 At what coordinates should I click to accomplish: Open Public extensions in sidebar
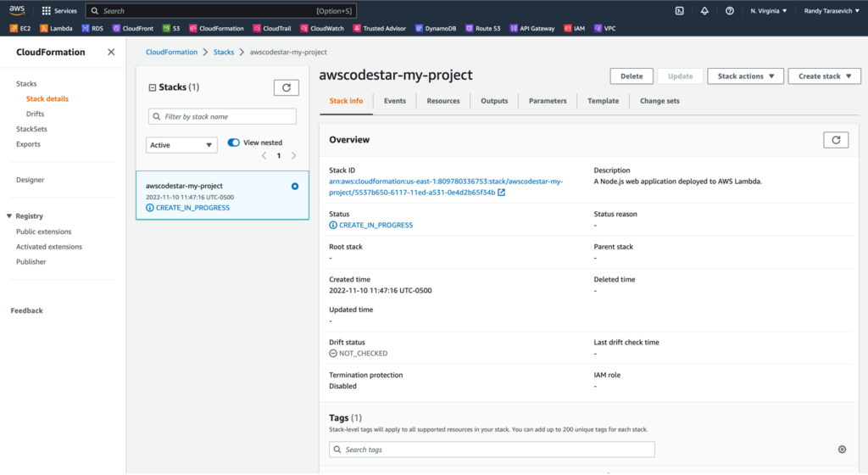(44, 232)
